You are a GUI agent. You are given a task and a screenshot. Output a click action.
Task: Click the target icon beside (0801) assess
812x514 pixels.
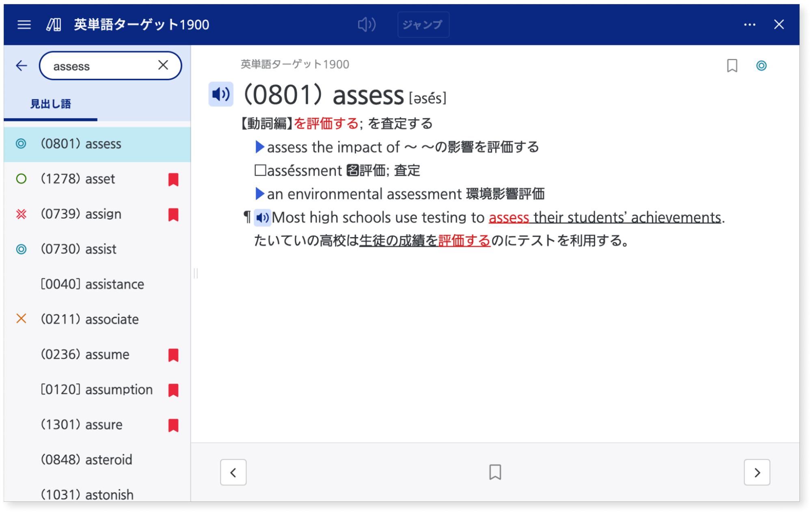pyautogui.click(x=21, y=144)
